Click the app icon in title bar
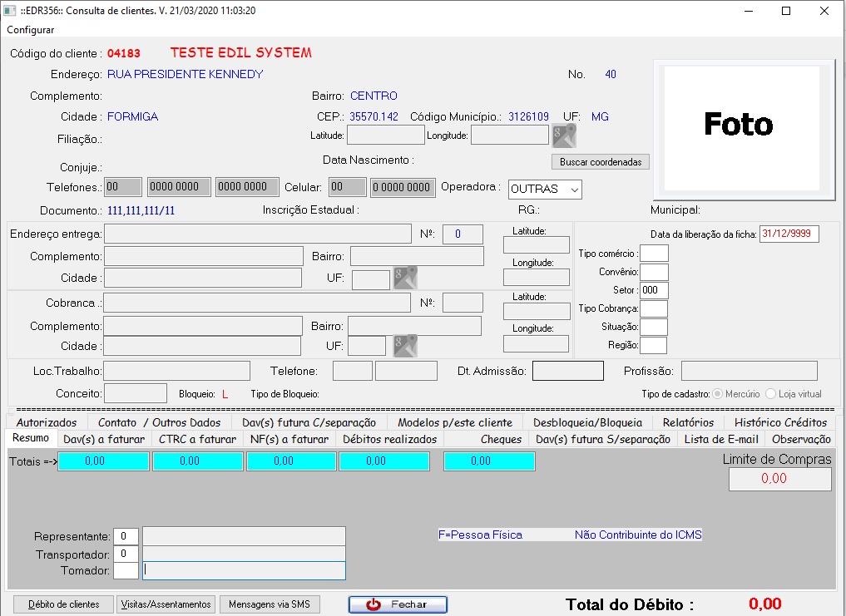Viewport: 846px width, 616px height. click(10, 11)
